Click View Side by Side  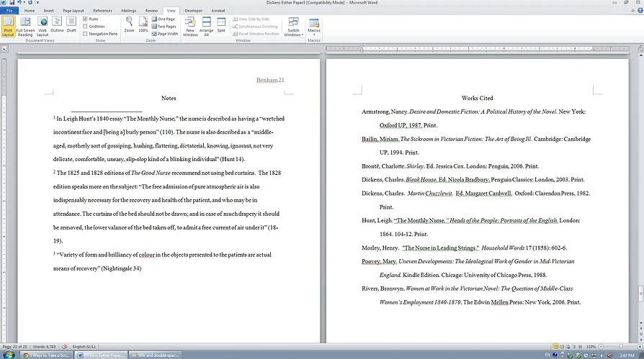[x=251, y=19]
